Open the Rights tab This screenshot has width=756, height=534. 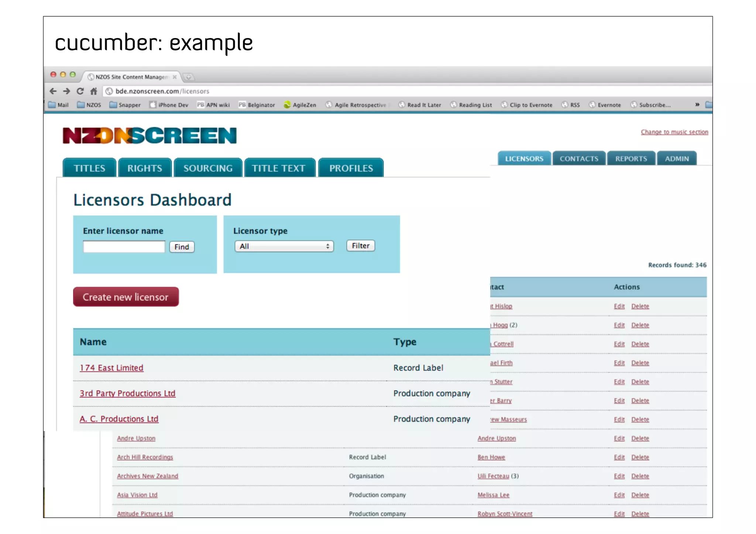(x=145, y=168)
